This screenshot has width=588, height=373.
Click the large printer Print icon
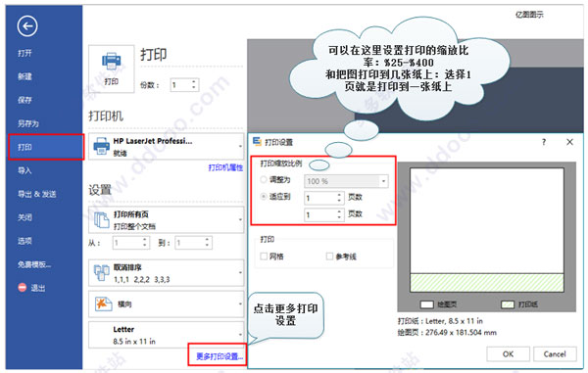(112, 61)
